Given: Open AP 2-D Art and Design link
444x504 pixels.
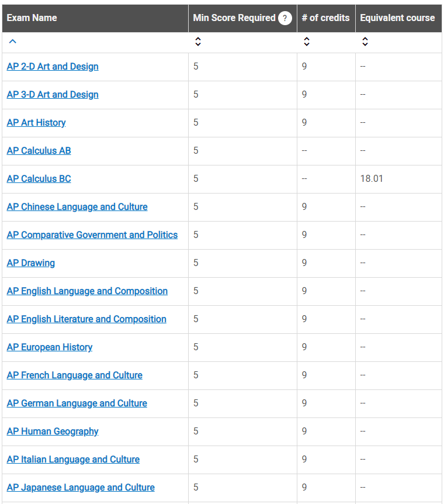Looking at the screenshot, I should pos(53,67).
